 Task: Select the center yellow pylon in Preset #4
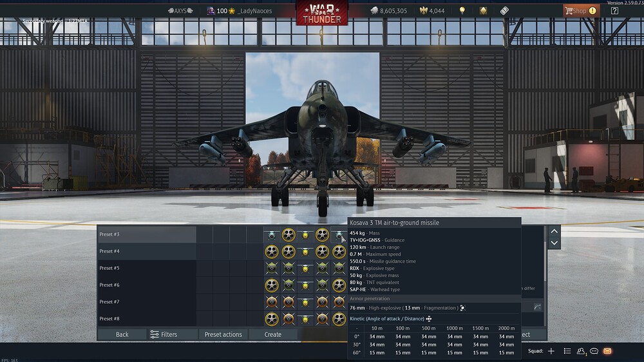coord(305,251)
